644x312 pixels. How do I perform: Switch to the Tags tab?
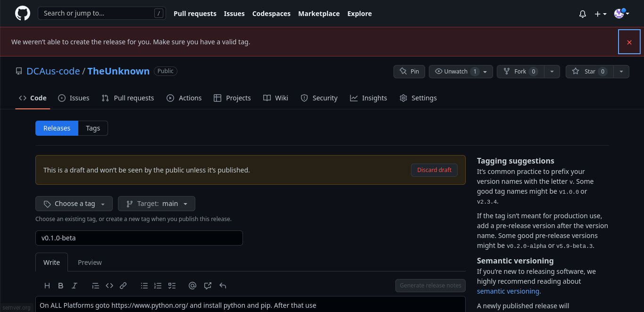click(93, 128)
